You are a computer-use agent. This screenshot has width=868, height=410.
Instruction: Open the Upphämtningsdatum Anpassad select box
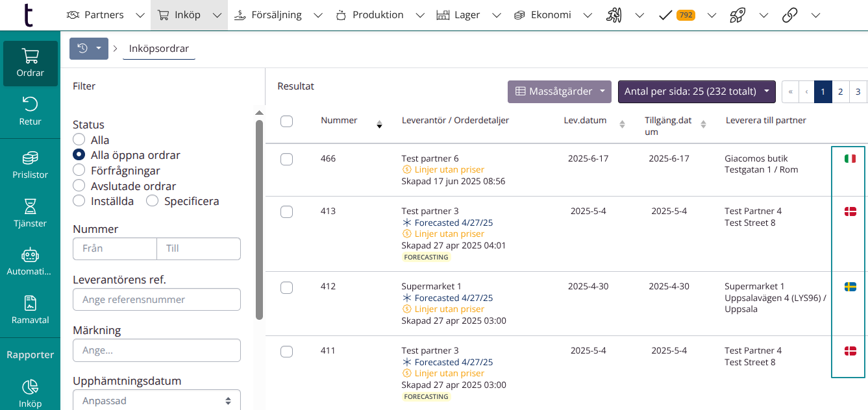point(156,401)
